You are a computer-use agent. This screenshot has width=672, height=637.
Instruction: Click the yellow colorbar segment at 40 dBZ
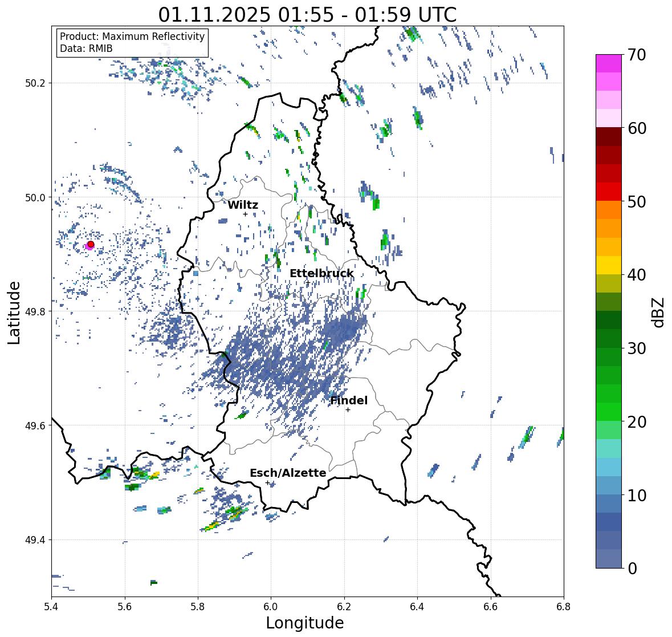[x=609, y=265]
